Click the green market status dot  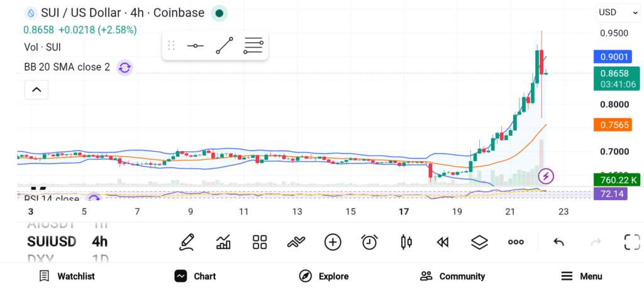coord(219,14)
